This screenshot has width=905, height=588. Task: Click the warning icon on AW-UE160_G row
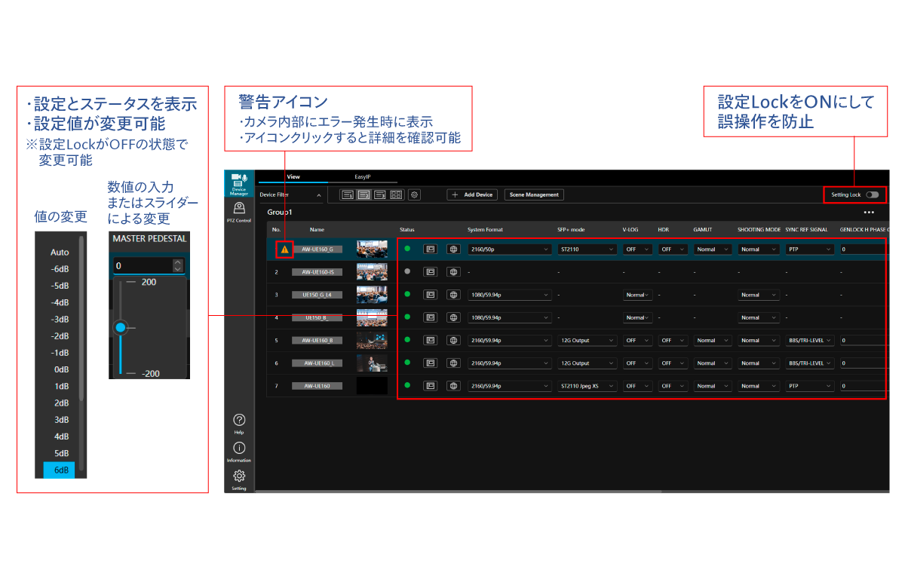tap(284, 249)
